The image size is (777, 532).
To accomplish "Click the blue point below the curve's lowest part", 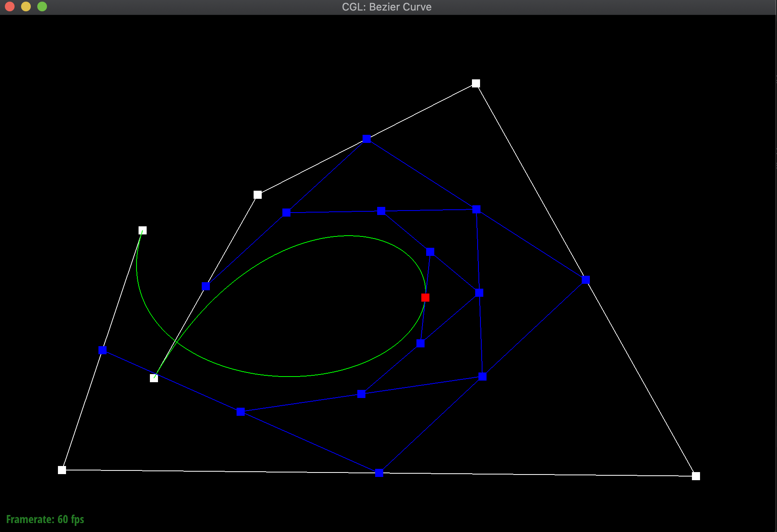I will (x=361, y=394).
